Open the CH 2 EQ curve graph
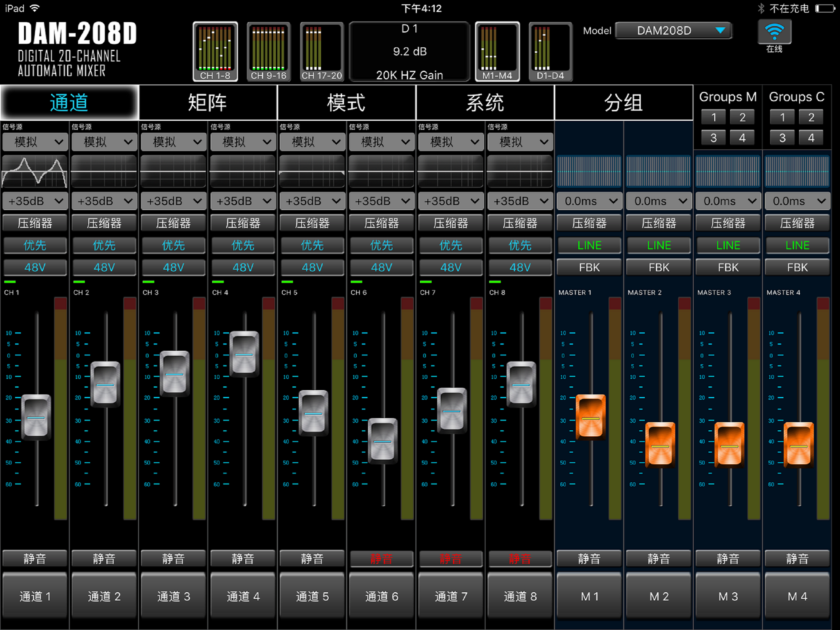 pos(104,171)
